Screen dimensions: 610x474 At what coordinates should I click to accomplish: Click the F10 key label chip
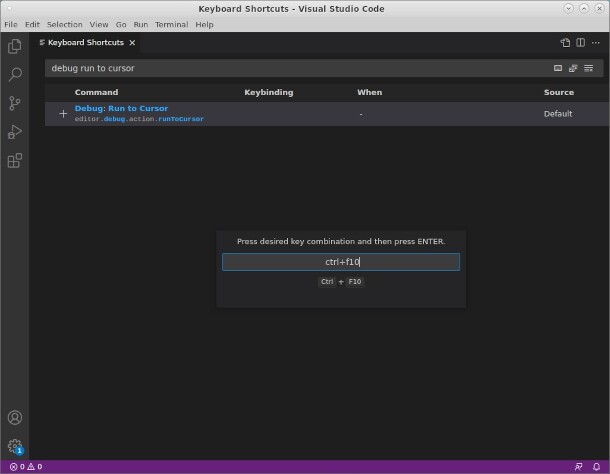click(355, 282)
